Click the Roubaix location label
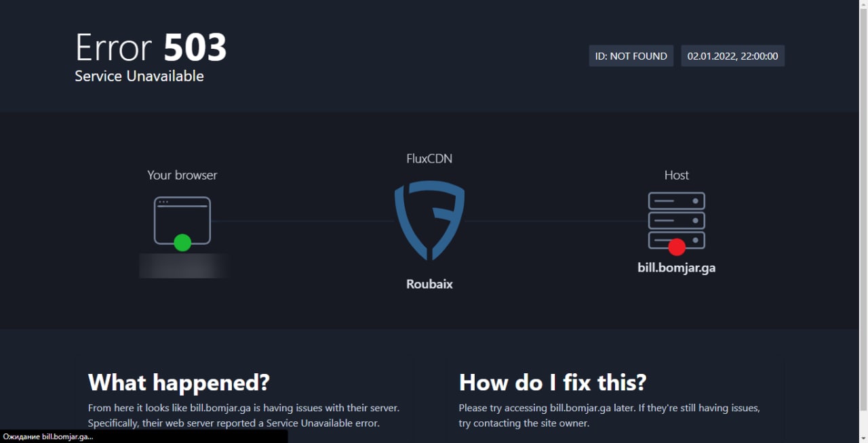Viewport: 868px width, 443px height. tap(429, 284)
